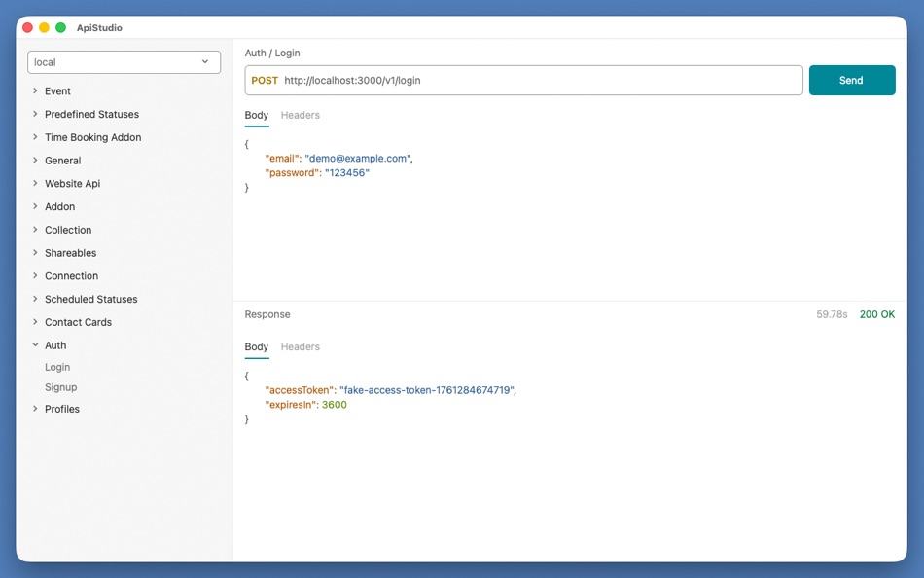Open the Signup request
This screenshot has height=578, width=924.
click(61, 387)
